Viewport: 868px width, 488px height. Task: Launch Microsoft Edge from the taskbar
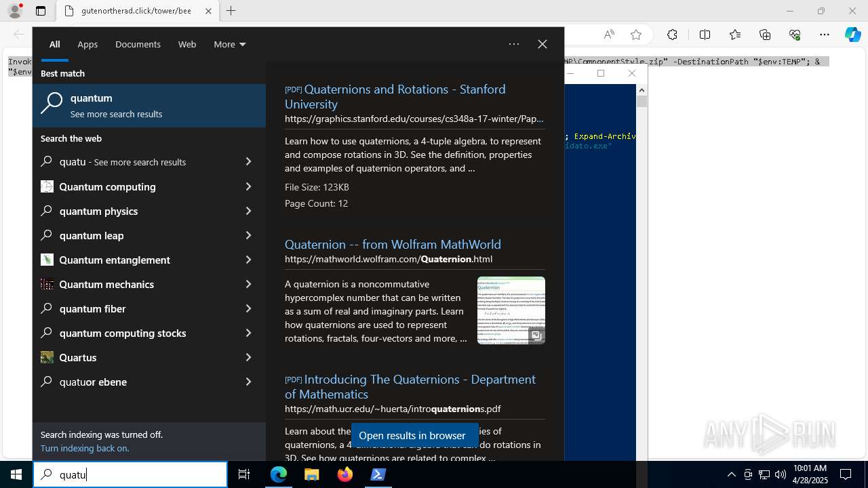(279, 474)
